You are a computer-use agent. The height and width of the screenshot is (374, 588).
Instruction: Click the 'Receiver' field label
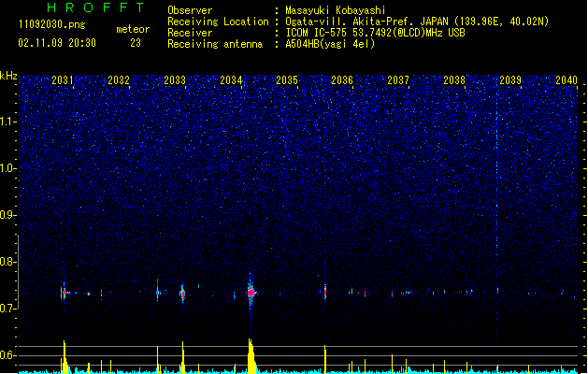click(x=190, y=33)
